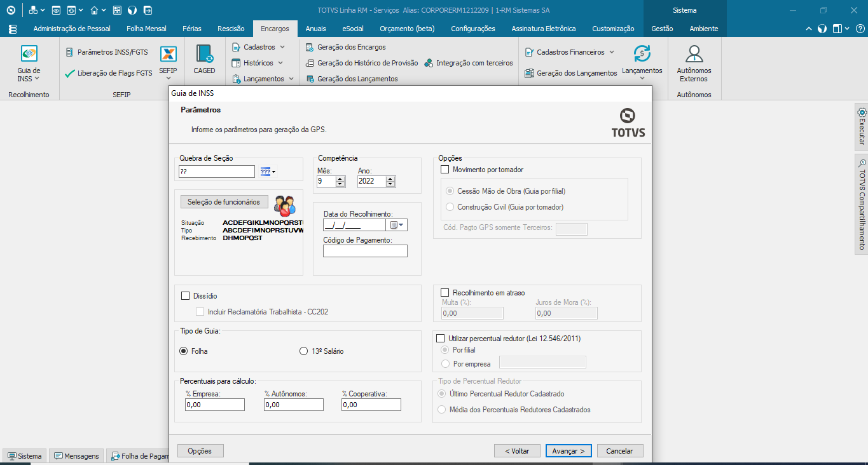Open Geração do Histórico de Provisão
The image size is (868, 465).
(x=361, y=63)
